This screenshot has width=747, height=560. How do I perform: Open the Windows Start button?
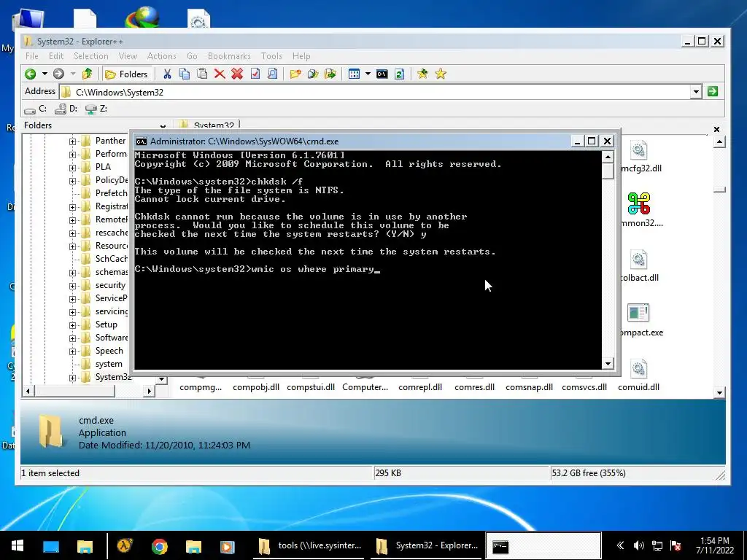(x=18, y=545)
